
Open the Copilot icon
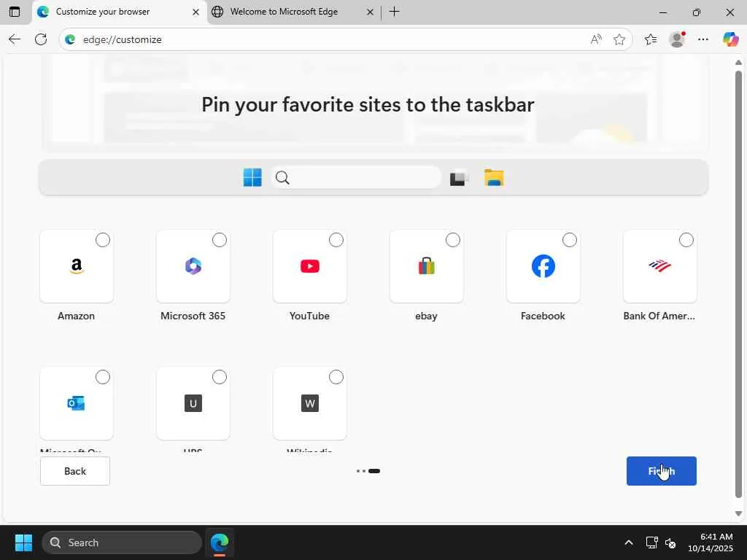pos(730,39)
